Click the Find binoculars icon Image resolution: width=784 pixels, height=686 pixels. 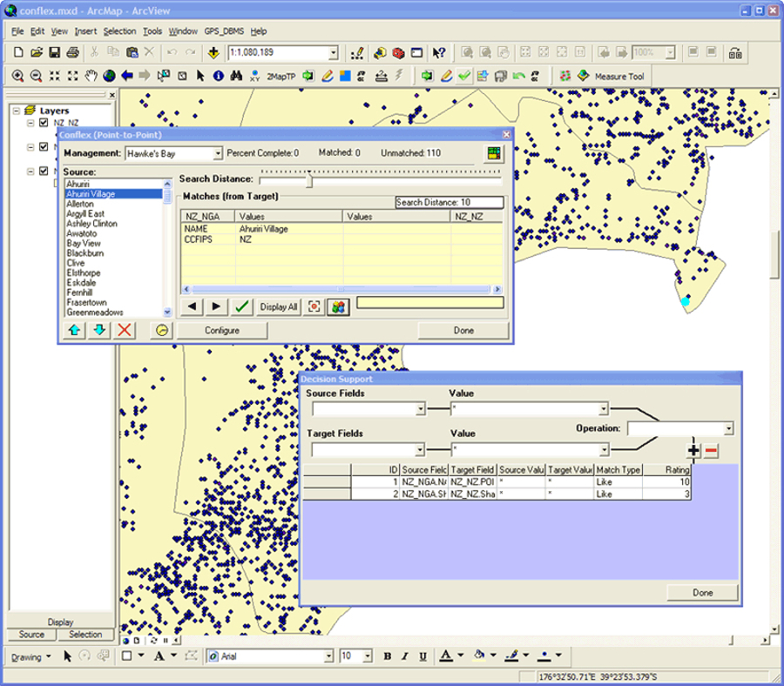pyautogui.click(x=235, y=76)
